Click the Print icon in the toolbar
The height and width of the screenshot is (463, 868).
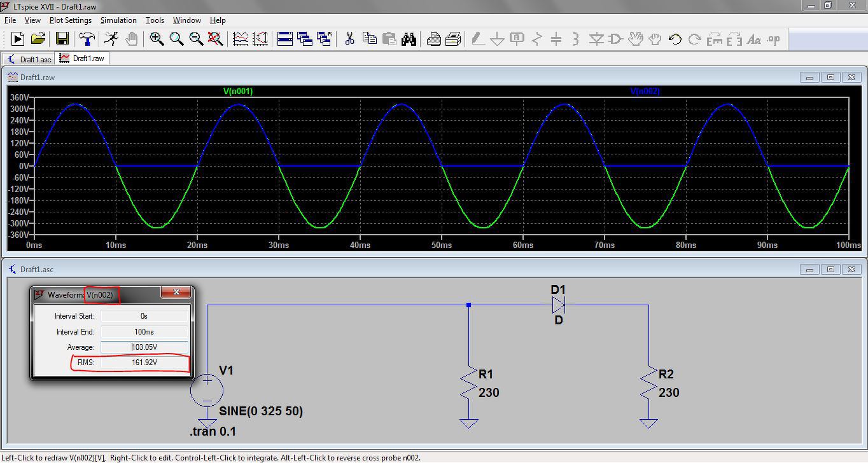coord(433,39)
